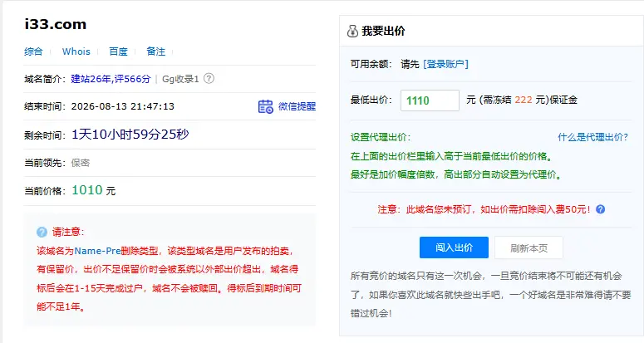The width and height of the screenshot is (644, 343).
Task: Click the end time 2026-08-13 21:47:13
Action: click(123, 106)
